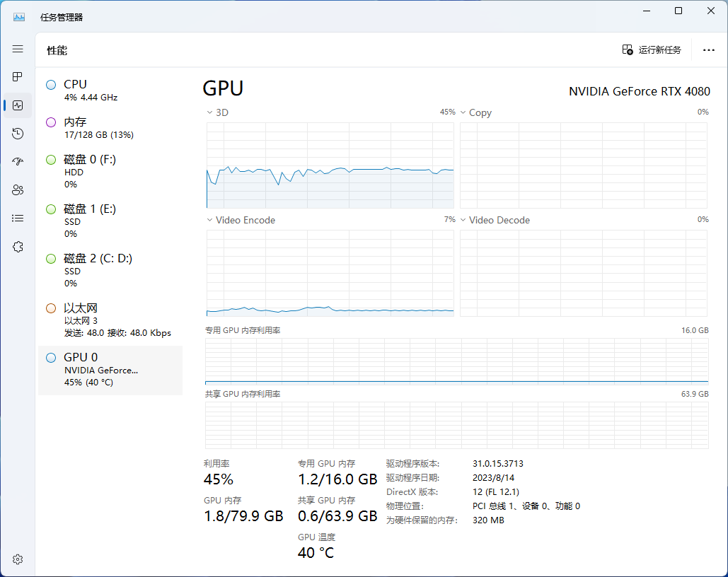Select CPU in the performance list
This screenshot has width=728, height=577.
[110, 90]
